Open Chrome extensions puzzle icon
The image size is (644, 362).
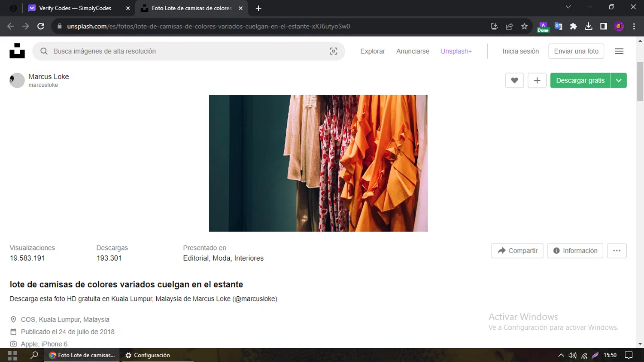point(574,26)
